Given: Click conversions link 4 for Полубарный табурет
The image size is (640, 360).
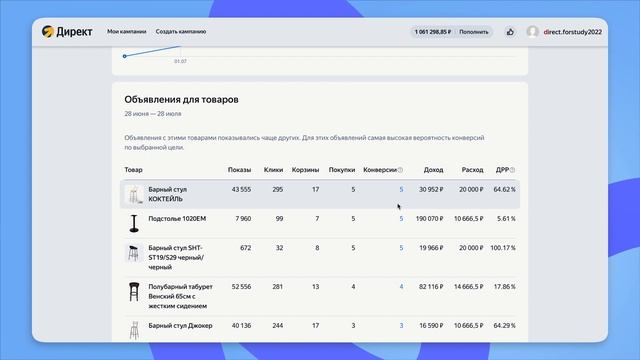Looking at the screenshot, I should pos(401,287).
